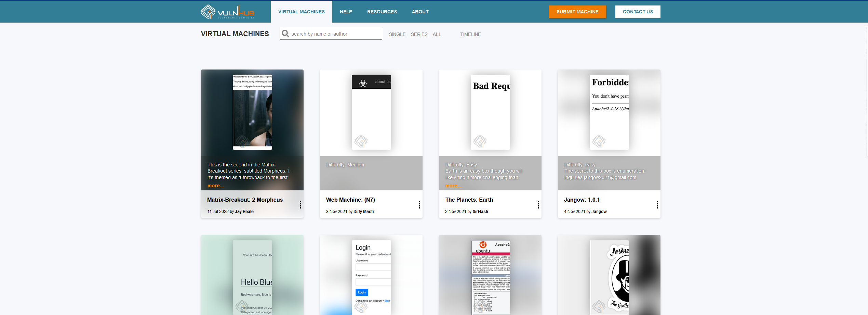Open Matrix-Breakout: 2 Morpheus title link
Viewport: 868px width, 315px height.
coord(245,200)
